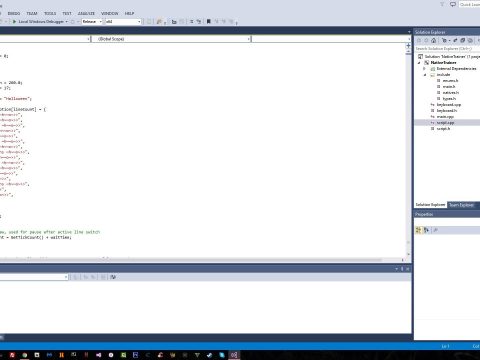This screenshot has width=480, height=360.
Task: Select enums.h in Solution Explorer
Action: click(x=450, y=81)
